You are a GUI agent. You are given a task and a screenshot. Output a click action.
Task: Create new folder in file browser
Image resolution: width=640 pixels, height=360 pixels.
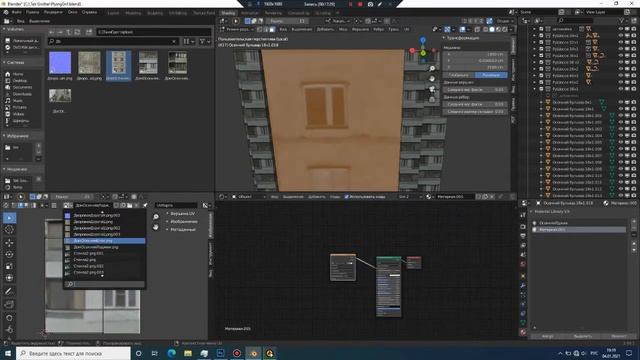89,32
